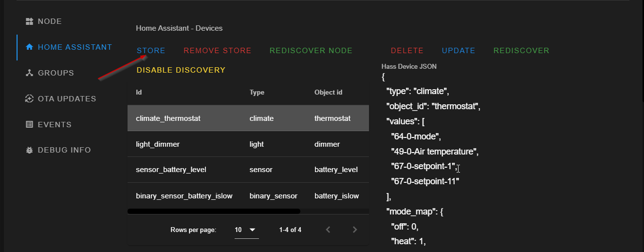Click the "49-0-Air temperature" JSON line
This screenshot has height=252, width=644.
pyautogui.click(x=435, y=152)
